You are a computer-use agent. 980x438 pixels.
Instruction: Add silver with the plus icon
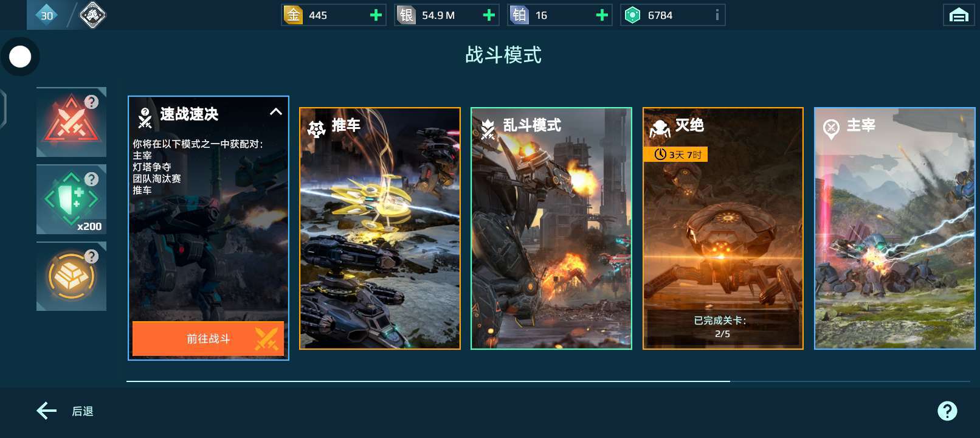tap(489, 15)
